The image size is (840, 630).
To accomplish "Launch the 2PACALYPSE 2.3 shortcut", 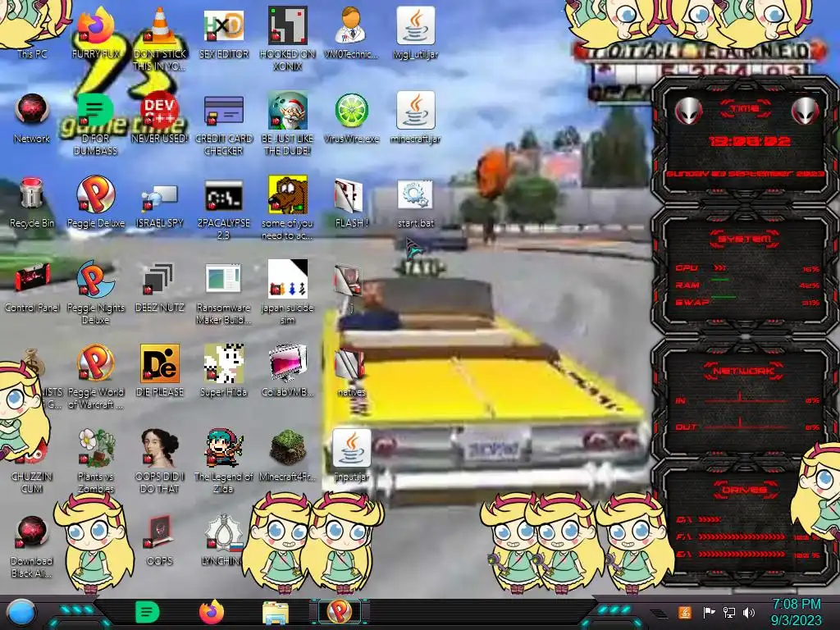I will [223, 209].
